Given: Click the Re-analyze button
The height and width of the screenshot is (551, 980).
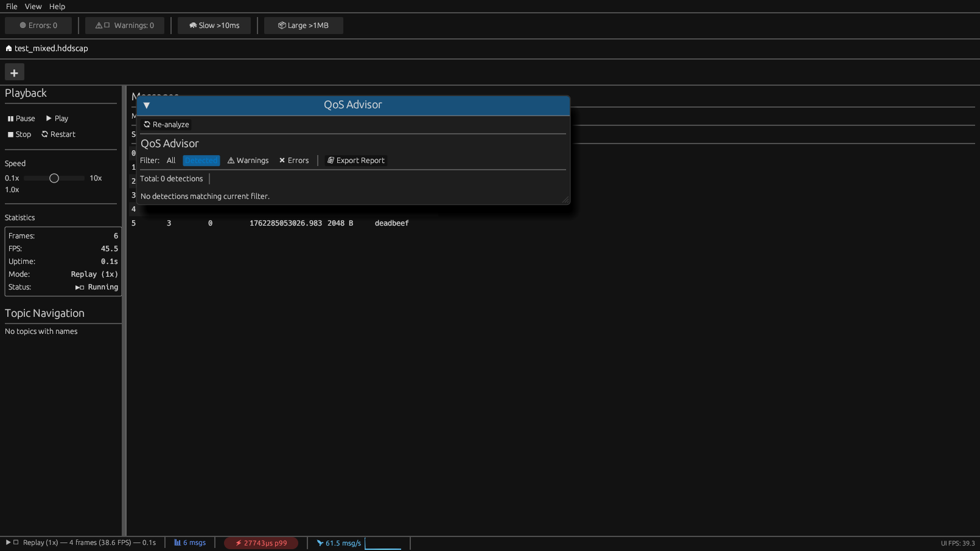Looking at the screenshot, I should (x=166, y=124).
